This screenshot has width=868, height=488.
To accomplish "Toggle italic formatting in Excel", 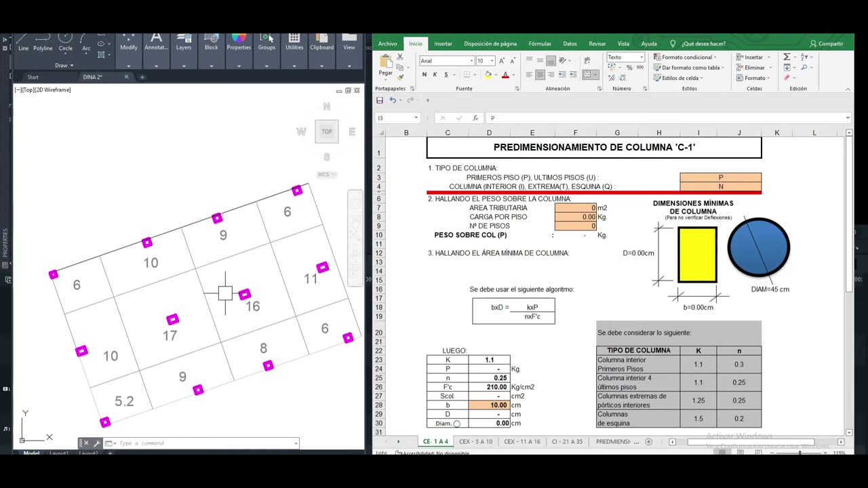I will [434, 75].
